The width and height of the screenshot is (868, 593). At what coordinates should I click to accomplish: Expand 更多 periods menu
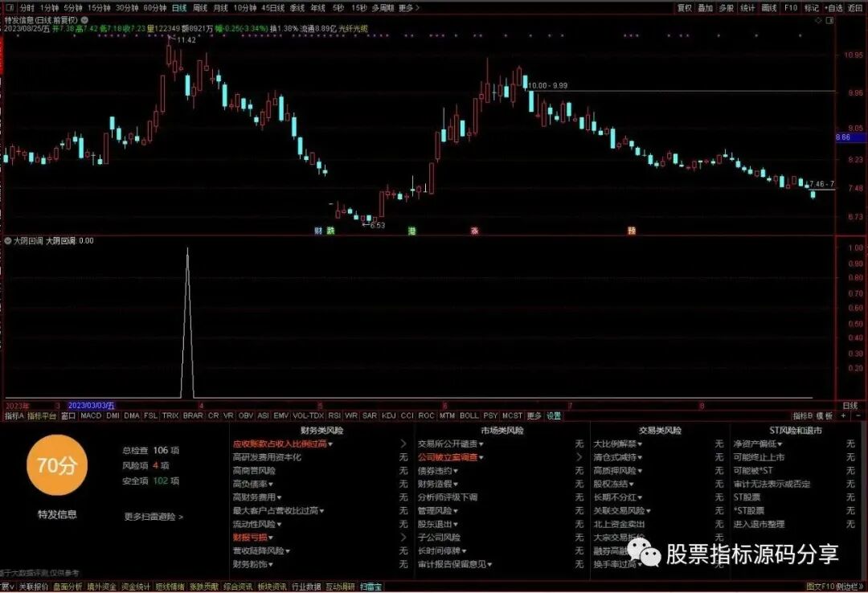(408, 8)
